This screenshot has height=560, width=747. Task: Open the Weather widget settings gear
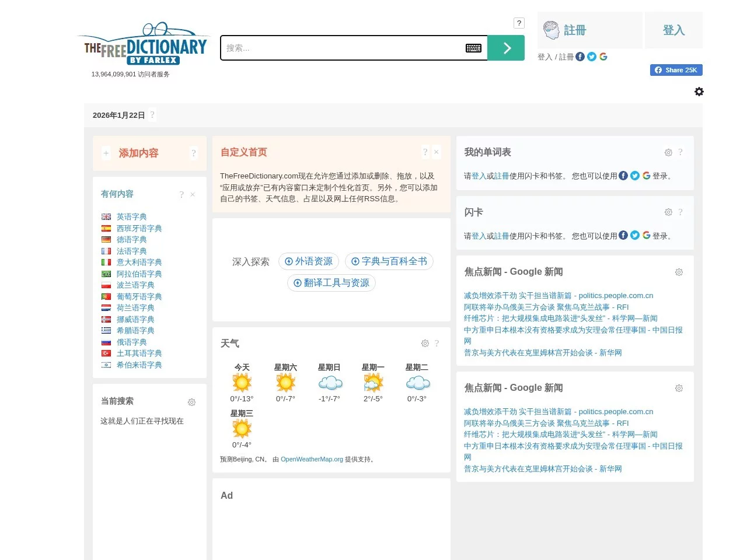[x=425, y=344]
